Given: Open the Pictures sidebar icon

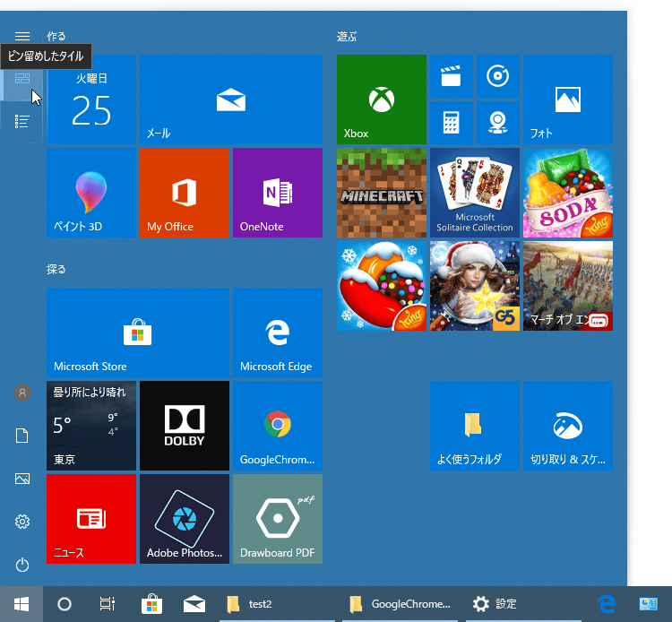Looking at the screenshot, I should coord(22,479).
